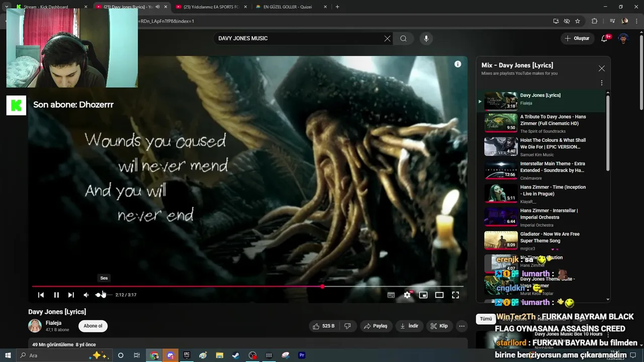Open Chrome profile avatar
The width and height of the screenshot is (644, 362).
coord(624,21)
